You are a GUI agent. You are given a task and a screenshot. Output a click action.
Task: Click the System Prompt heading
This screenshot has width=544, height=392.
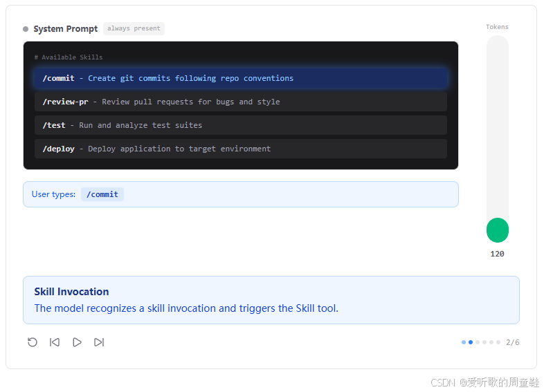click(66, 29)
